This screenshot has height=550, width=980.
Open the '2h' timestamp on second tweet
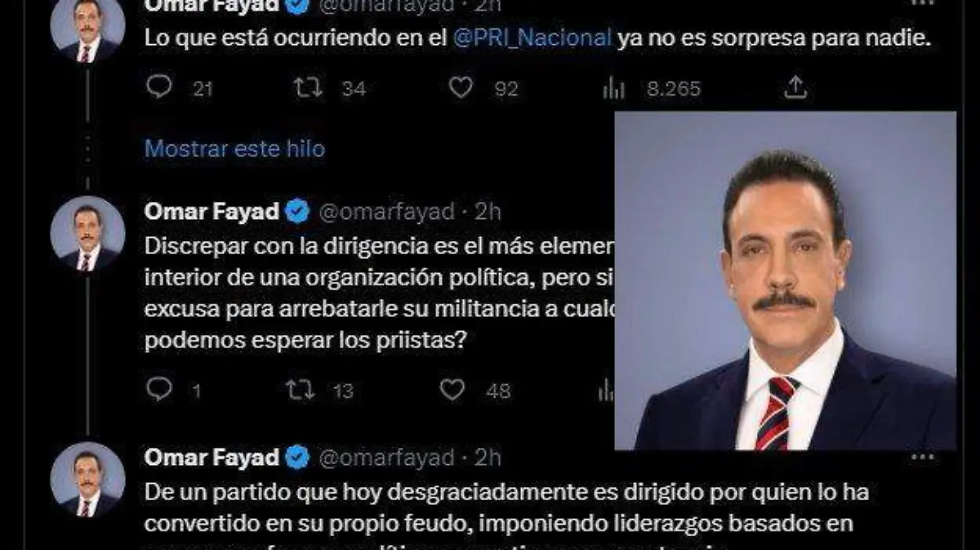[x=488, y=212]
